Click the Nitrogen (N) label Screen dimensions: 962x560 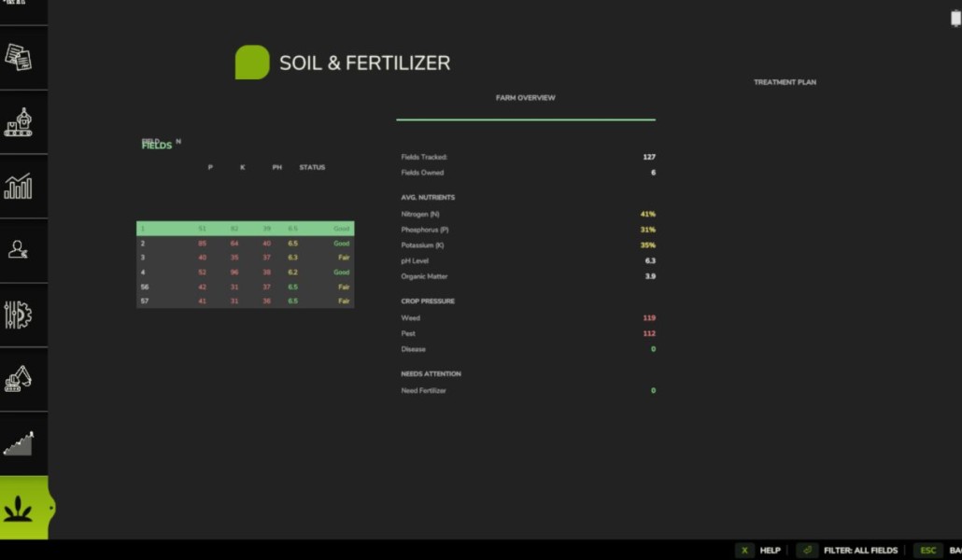[420, 214]
